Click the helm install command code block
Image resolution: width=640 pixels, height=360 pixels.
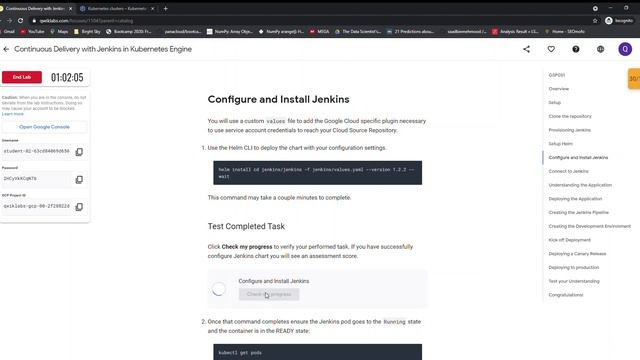tap(318, 173)
